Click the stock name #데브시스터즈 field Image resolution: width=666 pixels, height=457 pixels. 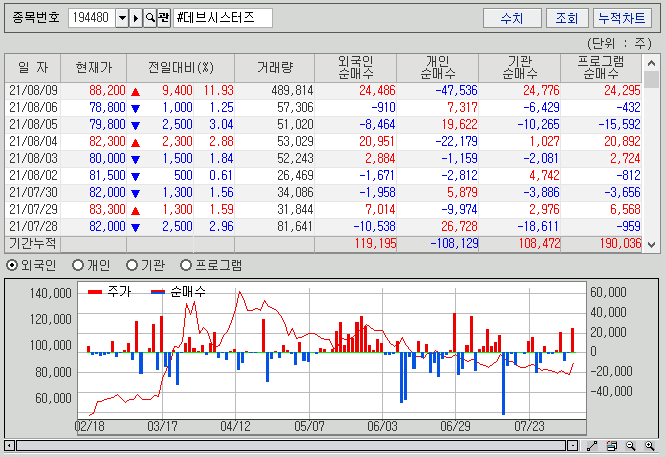tap(223, 18)
